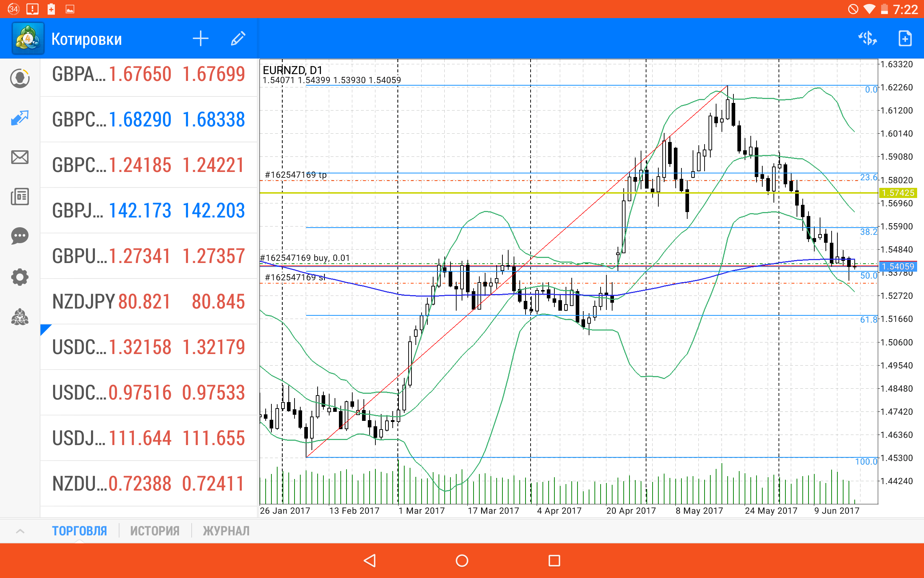
Task: Tap the Android home circle button
Action: [x=462, y=560]
